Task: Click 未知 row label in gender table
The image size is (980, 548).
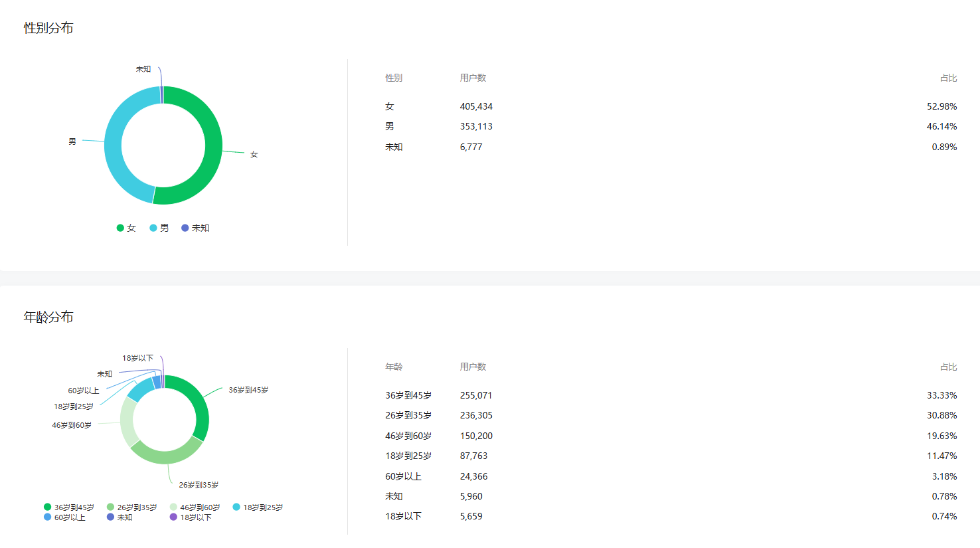Action: pyautogui.click(x=394, y=147)
